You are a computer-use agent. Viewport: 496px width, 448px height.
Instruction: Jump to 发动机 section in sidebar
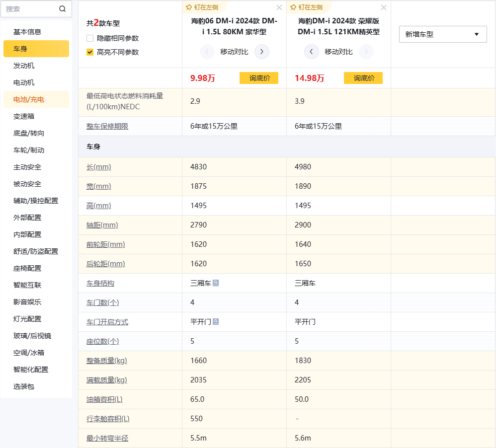pyautogui.click(x=24, y=66)
